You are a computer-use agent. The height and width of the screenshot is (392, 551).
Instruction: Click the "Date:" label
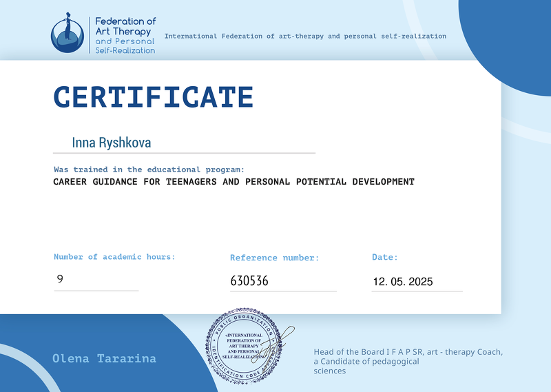coord(385,257)
